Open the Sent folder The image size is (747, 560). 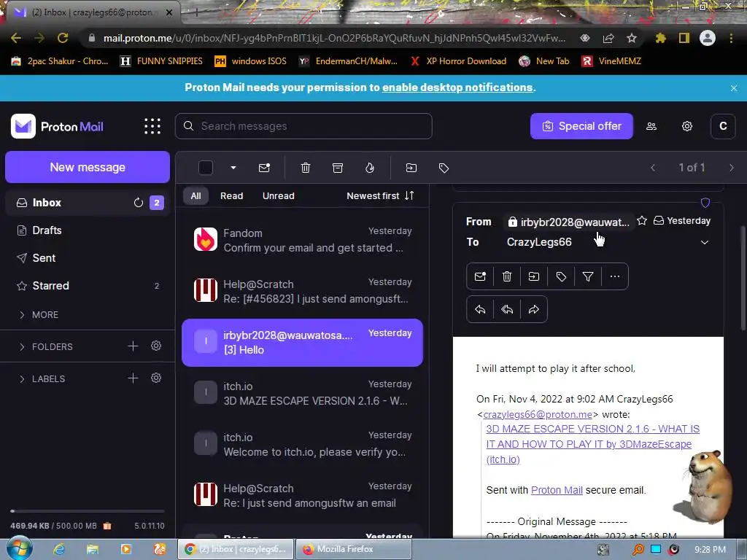point(44,257)
